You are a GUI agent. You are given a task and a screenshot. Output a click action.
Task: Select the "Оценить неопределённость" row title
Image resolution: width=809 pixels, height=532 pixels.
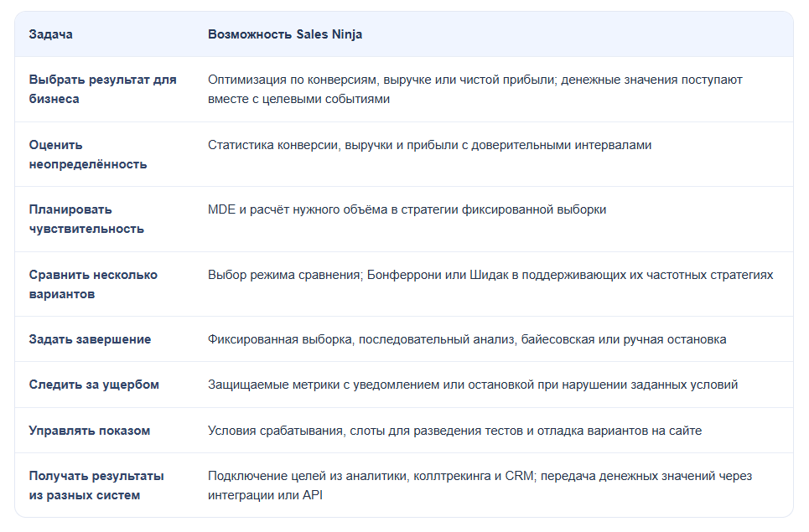click(x=88, y=154)
